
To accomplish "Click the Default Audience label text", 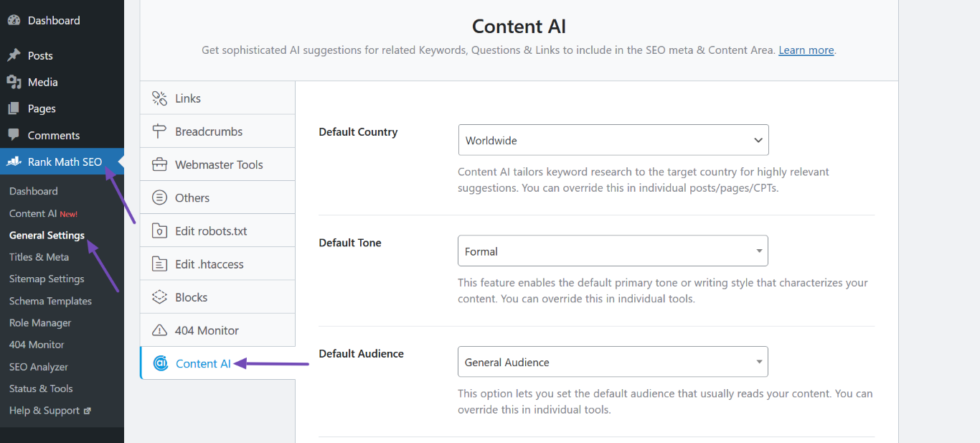I will point(362,353).
